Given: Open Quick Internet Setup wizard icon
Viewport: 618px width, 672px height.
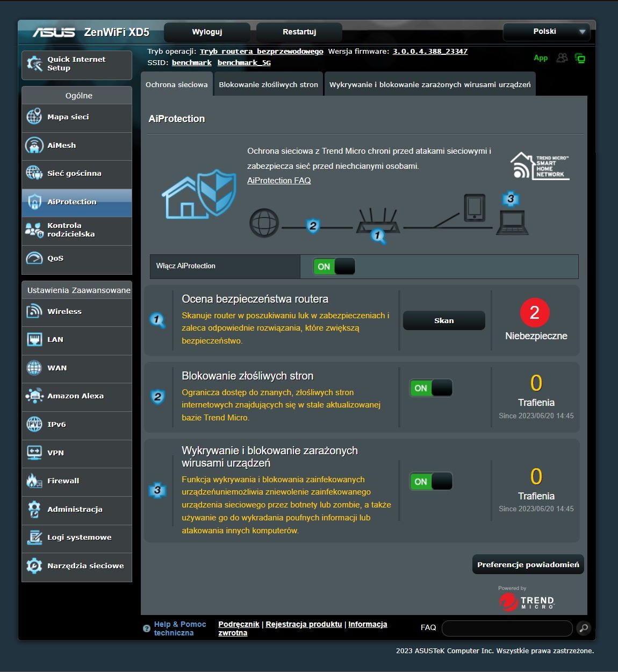Looking at the screenshot, I should pos(34,64).
